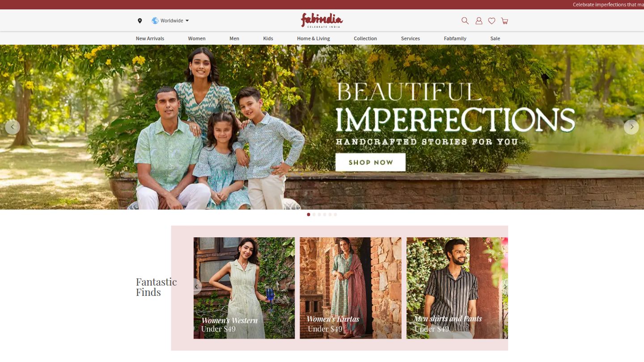Click the SHOP NOW banner button
The width and height of the screenshot is (644, 362).
tap(370, 162)
